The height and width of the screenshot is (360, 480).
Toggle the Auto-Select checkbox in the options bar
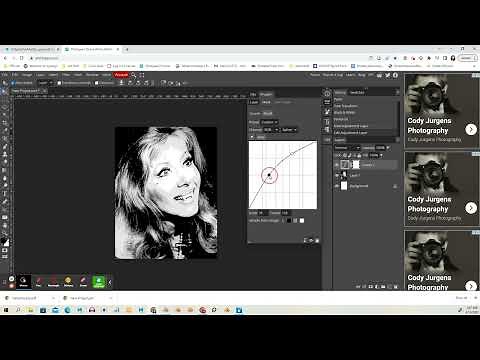(x=14, y=83)
